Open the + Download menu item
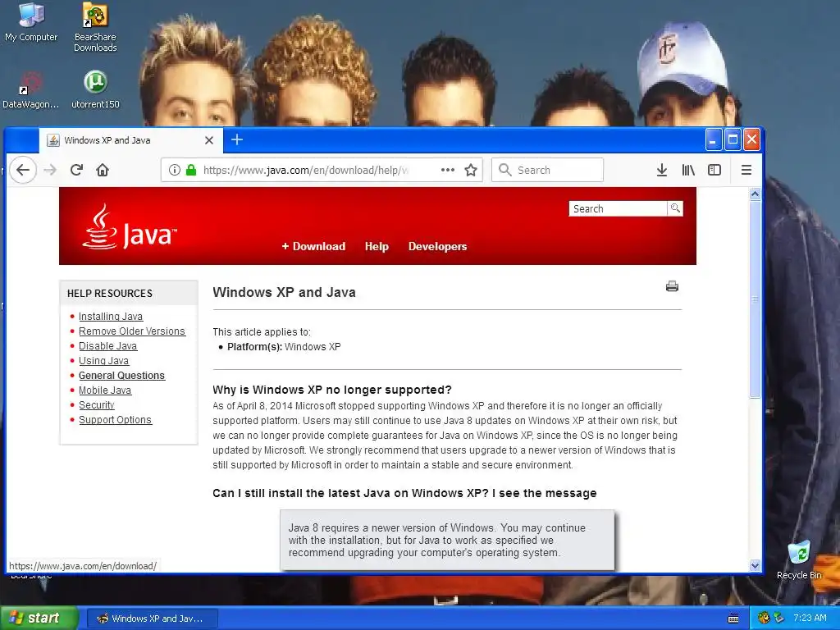Image resolution: width=840 pixels, height=630 pixels. click(x=313, y=246)
